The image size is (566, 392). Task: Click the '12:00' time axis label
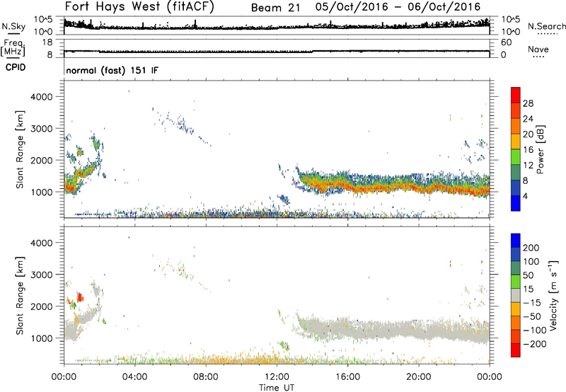click(x=277, y=377)
